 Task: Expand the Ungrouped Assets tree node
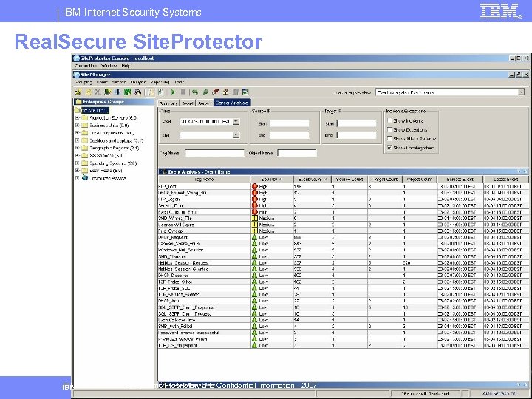point(78,178)
